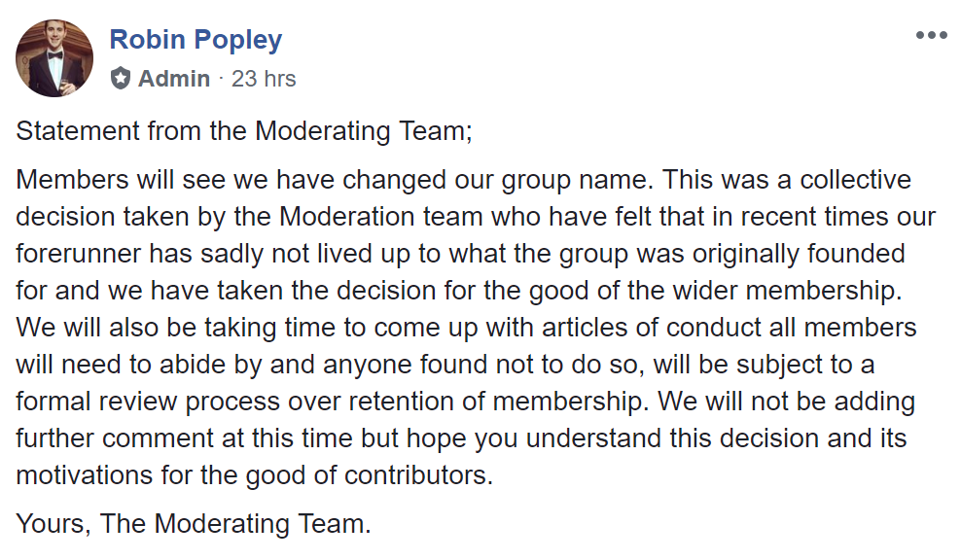Screen dimensions: 961x560
Task: Click the 'Yours, The Moderating Team.' sign-off
Action: coord(194,524)
